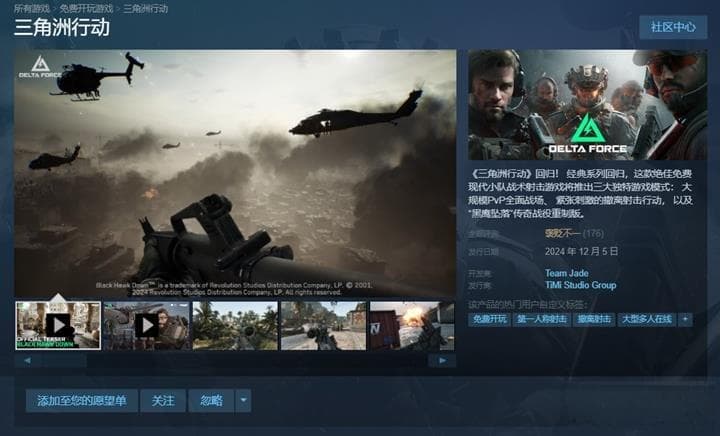Image resolution: width=720 pixels, height=436 pixels.
Task: Play the second video thumbnail with tank
Action: coord(146,326)
